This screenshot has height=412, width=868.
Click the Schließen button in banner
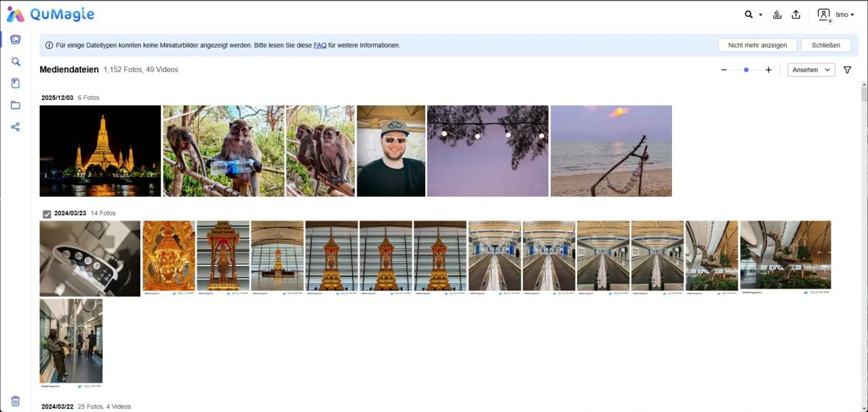(x=825, y=45)
